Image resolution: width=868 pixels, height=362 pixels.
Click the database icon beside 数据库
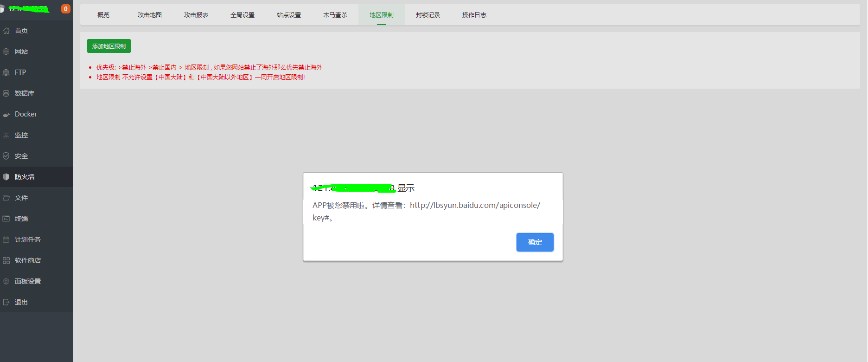[6, 93]
